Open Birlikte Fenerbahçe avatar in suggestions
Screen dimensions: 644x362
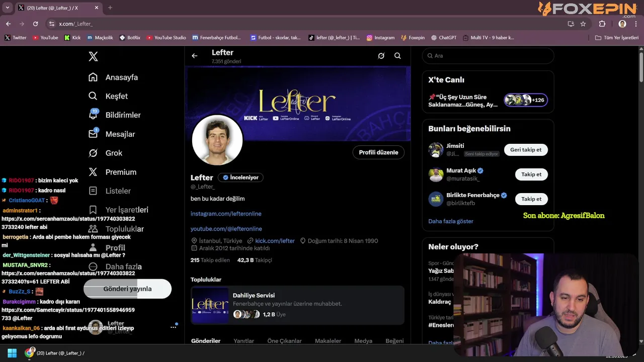pos(436,199)
